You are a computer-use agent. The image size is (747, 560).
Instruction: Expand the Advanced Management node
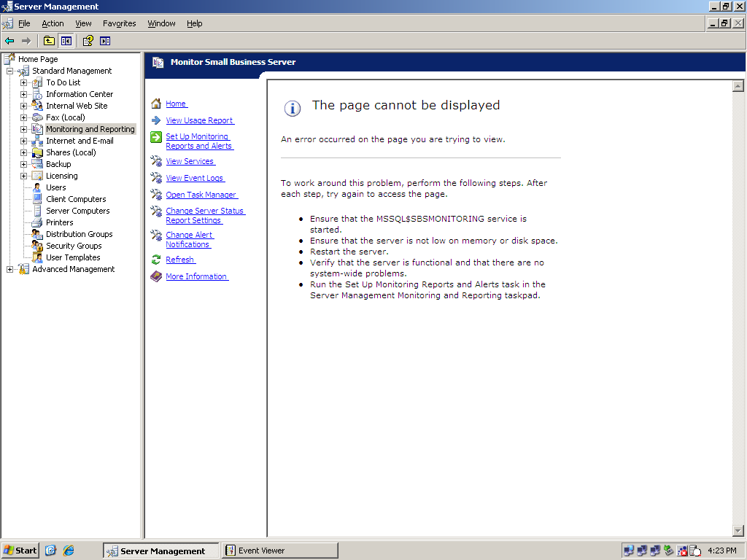[x=9, y=269]
